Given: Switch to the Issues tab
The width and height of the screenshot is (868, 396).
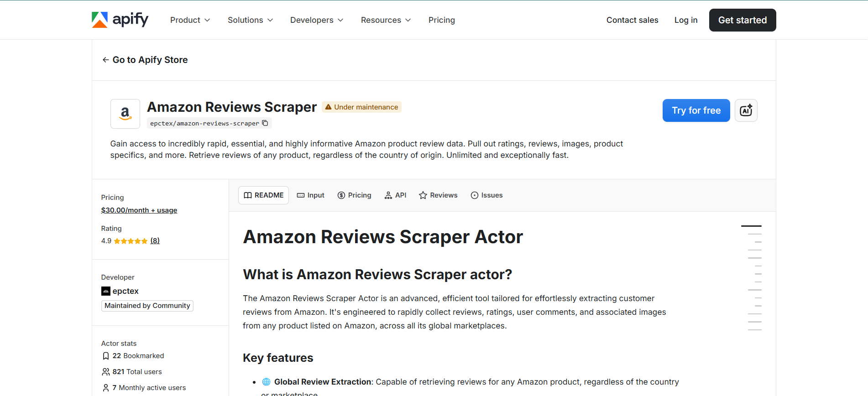Looking at the screenshot, I should (x=486, y=195).
